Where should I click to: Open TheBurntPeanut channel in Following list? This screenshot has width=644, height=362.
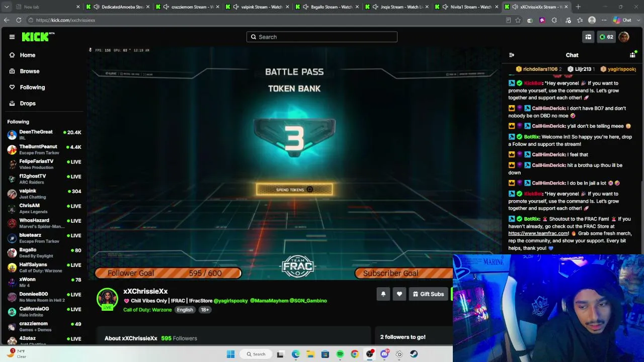(44, 149)
